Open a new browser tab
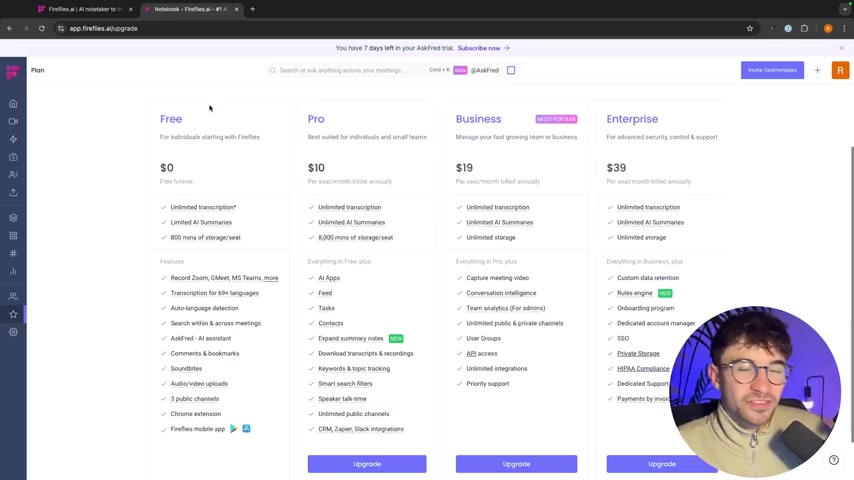Image resolution: width=854 pixels, height=480 pixels. click(x=252, y=9)
